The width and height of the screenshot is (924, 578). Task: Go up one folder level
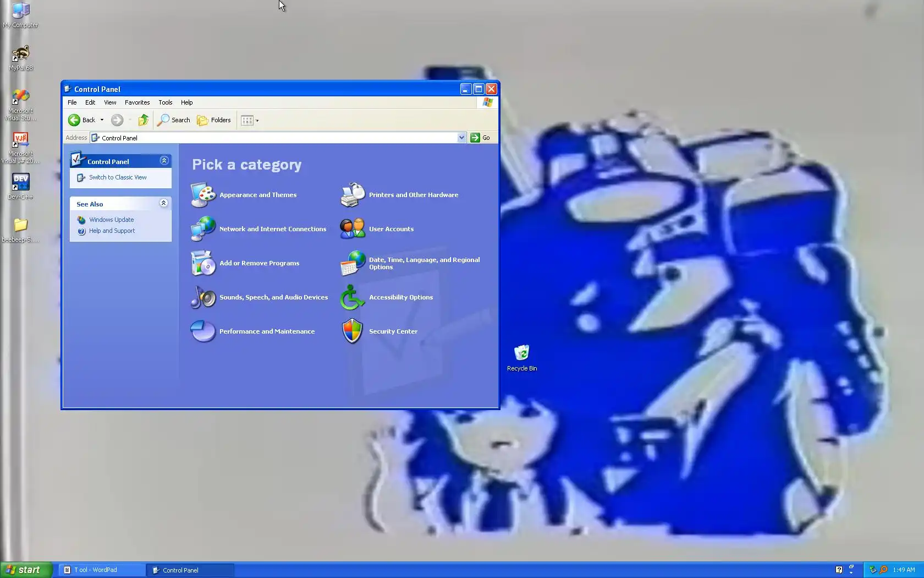tap(144, 120)
